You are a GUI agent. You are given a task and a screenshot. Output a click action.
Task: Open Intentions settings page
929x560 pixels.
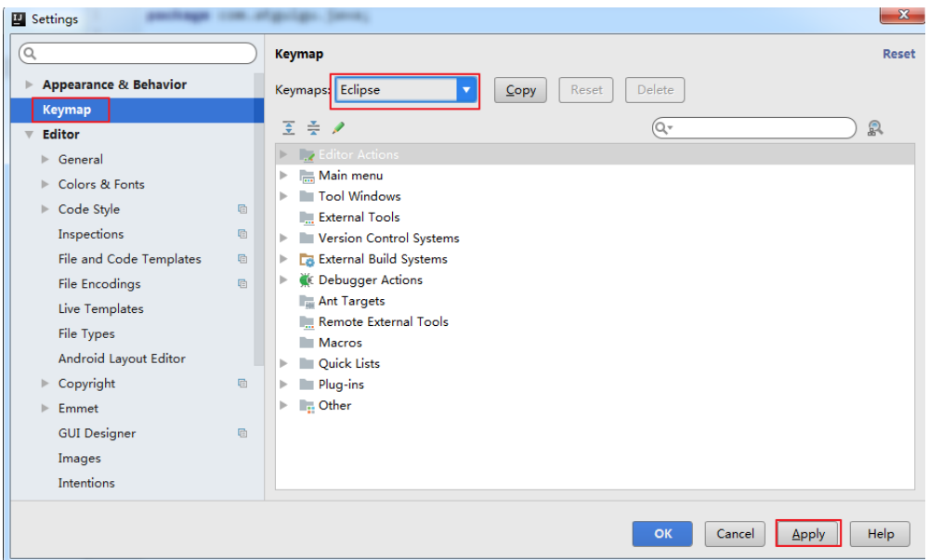pos(86,483)
